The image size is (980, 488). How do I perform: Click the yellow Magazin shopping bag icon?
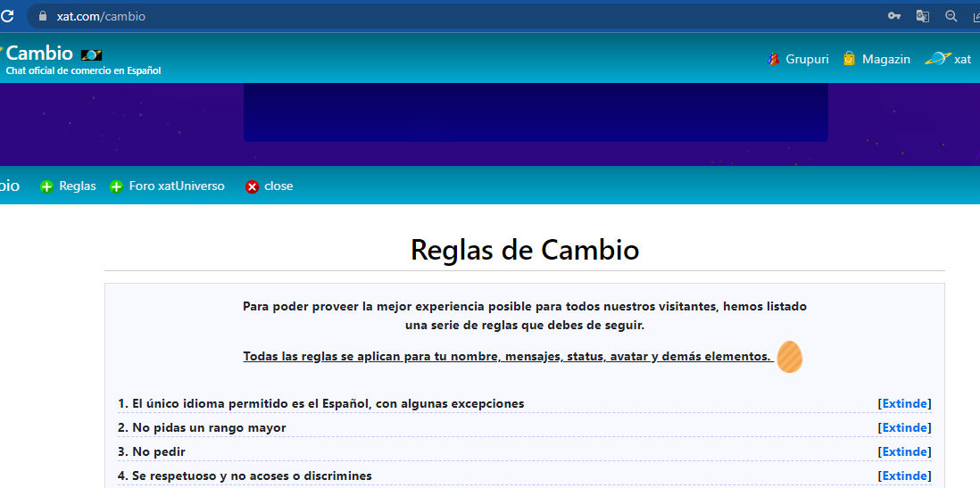(849, 60)
